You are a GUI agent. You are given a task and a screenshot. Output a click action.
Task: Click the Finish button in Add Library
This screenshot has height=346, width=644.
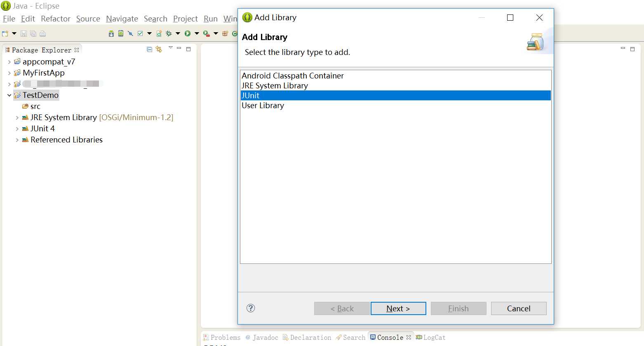coord(458,308)
